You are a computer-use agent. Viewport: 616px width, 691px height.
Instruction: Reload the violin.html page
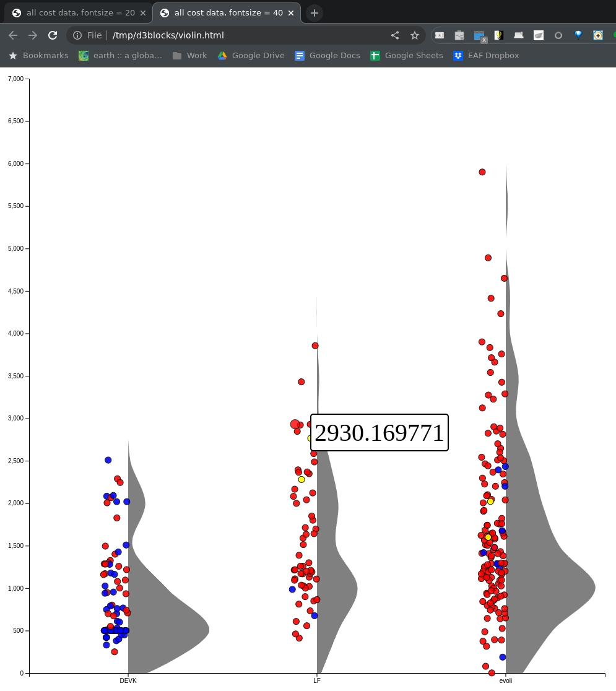(53, 35)
